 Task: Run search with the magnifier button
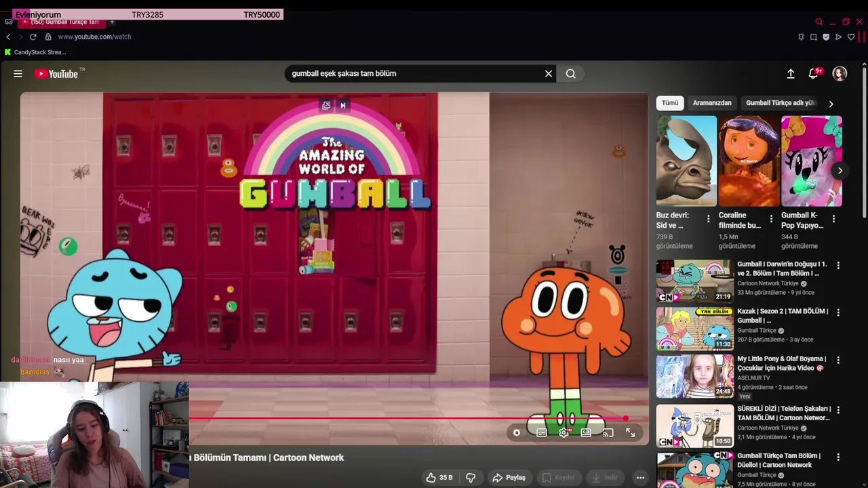pyautogui.click(x=571, y=74)
